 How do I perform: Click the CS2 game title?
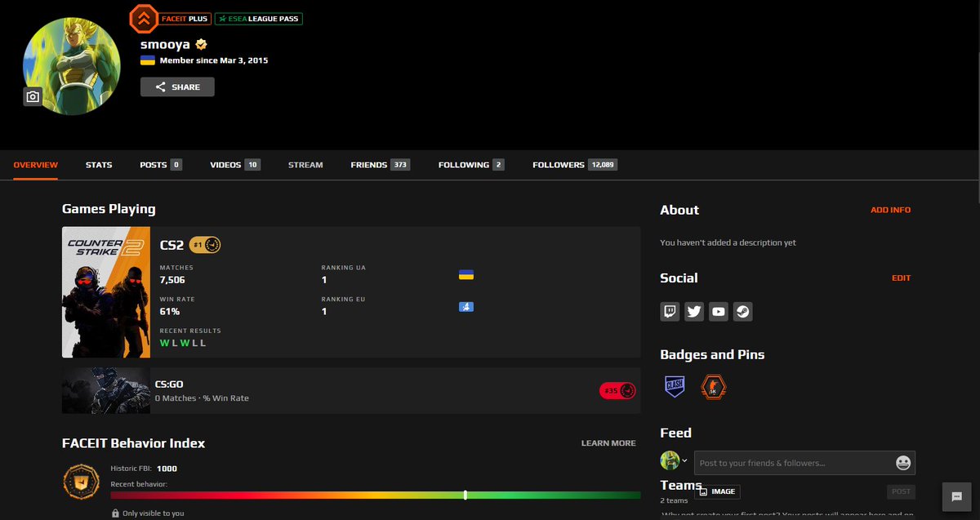(171, 245)
